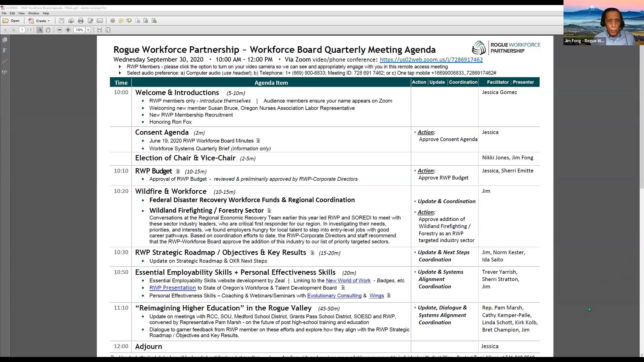Add a sticky note comment

121,21
